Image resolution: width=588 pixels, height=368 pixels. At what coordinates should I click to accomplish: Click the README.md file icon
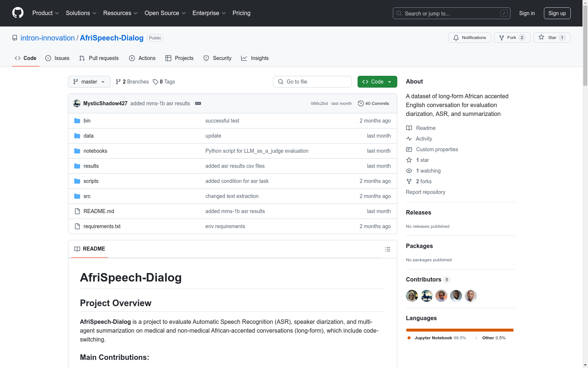(x=77, y=211)
